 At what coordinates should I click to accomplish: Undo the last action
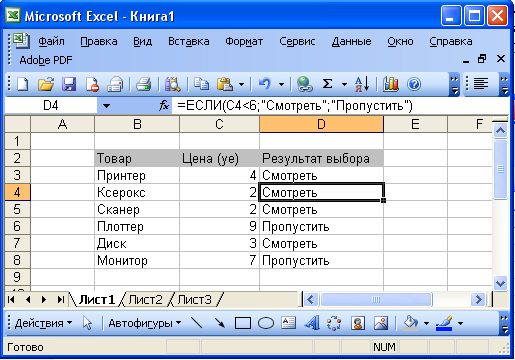(x=265, y=84)
